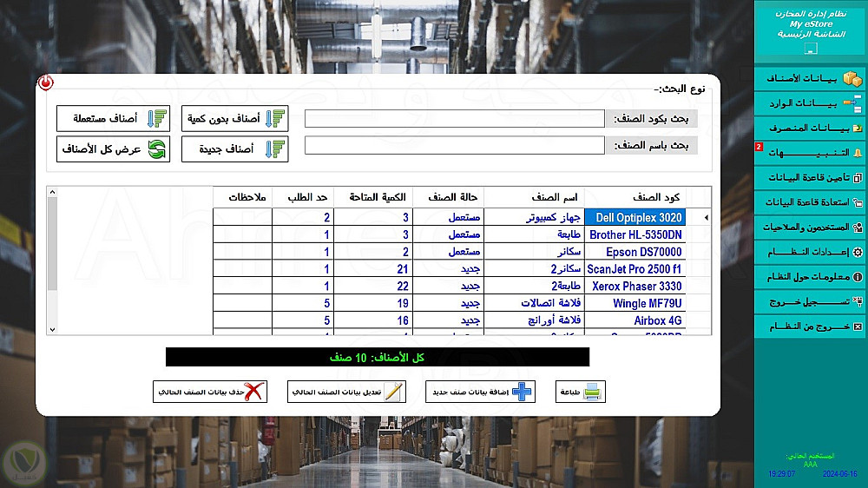Click the exit icon beside خروج من النظام
The height and width of the screenshot is (488, 868).
[858, 326]
